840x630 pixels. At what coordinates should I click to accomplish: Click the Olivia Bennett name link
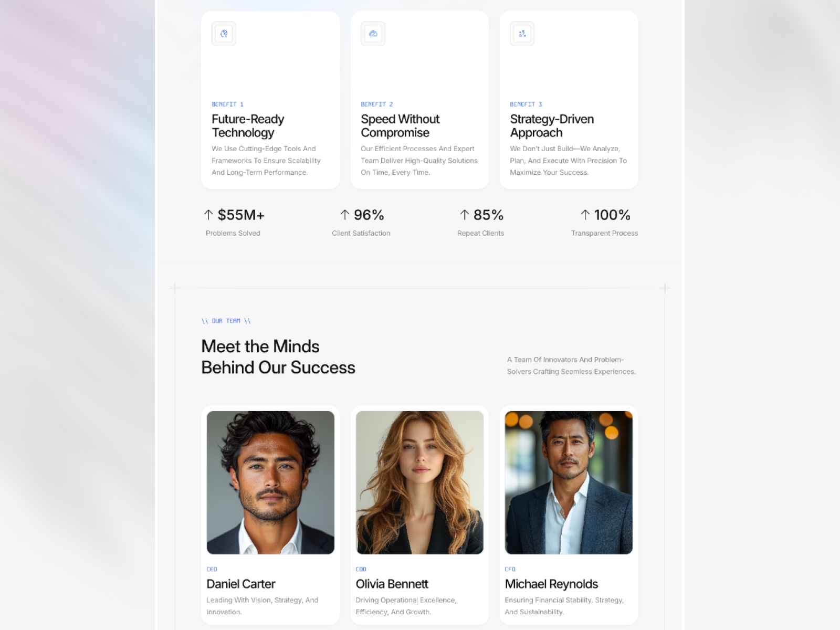point(392,584)
